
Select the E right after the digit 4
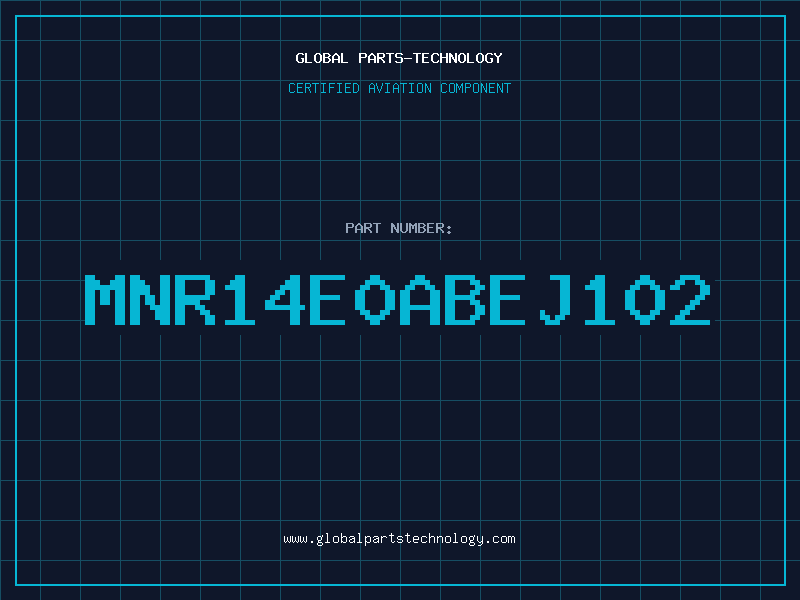click(328, 300)
